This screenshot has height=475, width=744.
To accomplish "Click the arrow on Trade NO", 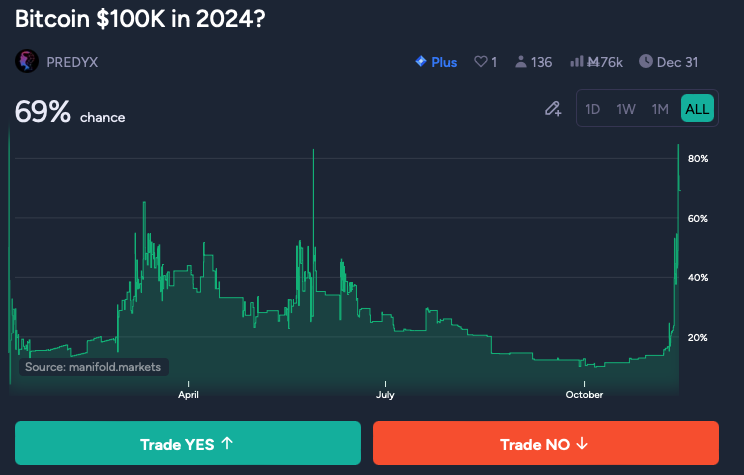I will coord(582,443).
